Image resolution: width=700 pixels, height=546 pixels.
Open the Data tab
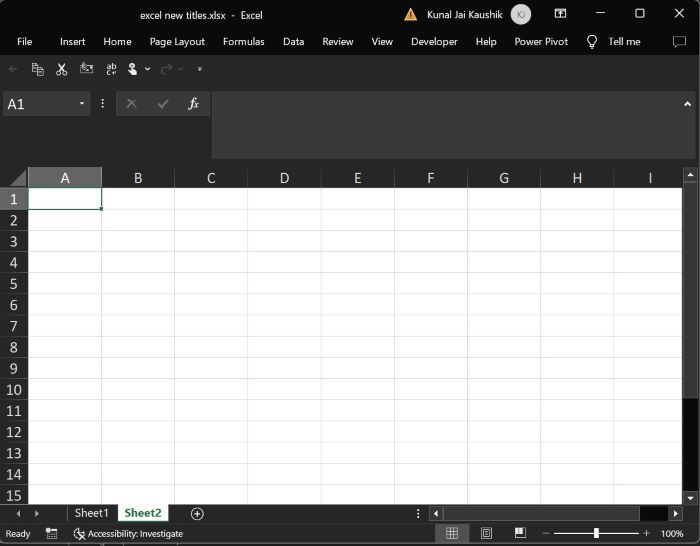(x=293, y=42)
